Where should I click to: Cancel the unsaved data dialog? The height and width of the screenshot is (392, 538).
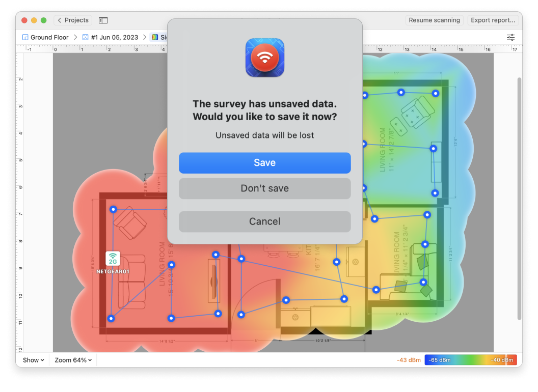(264, 221)
